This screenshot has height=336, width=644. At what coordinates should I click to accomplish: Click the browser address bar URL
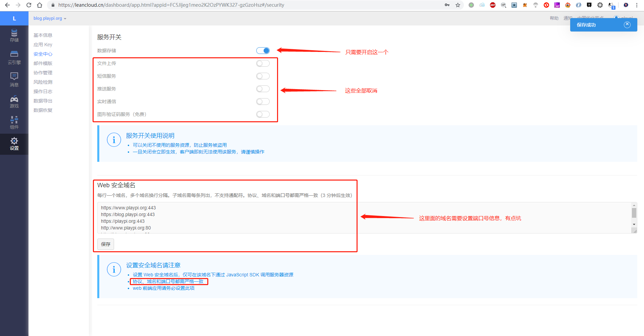pos(171,5)
